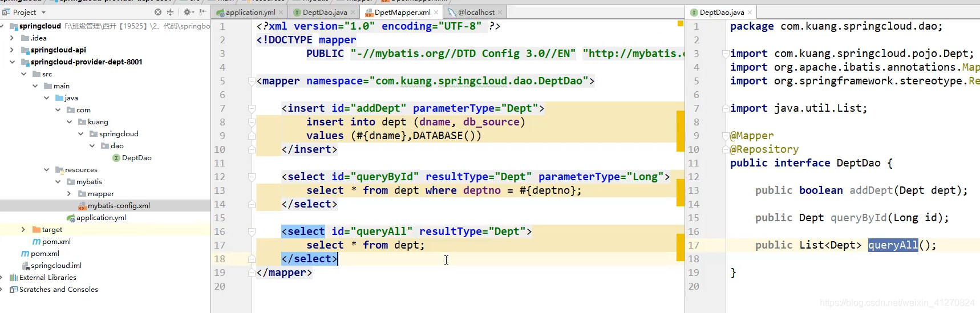The height and width of the screenshot is (313, 980).
Task: Click the Scratches and Consoles icon
Action: 14,290
